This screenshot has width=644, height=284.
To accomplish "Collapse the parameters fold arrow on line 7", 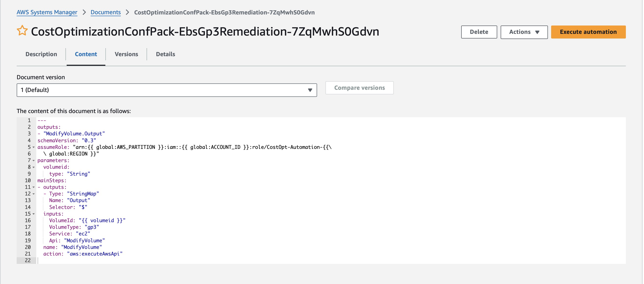I will point(34,160).
